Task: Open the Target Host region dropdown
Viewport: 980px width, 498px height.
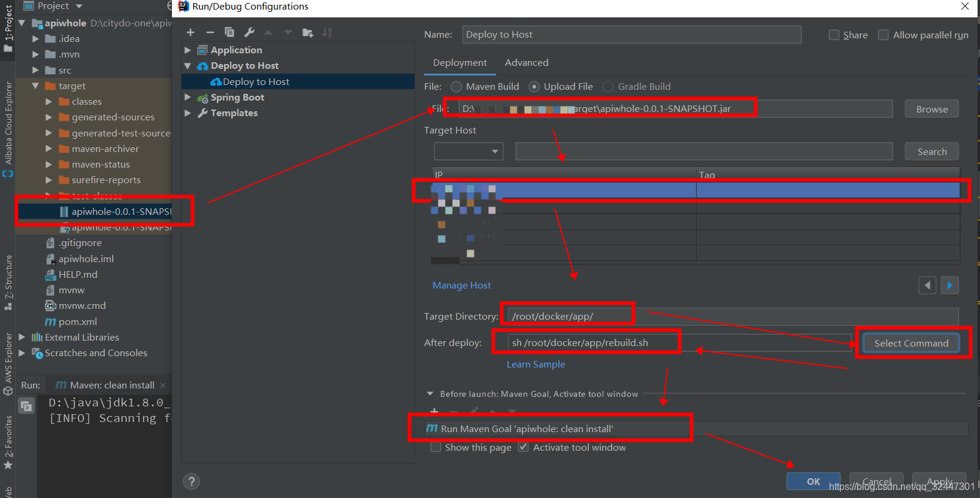Action: 468,151
